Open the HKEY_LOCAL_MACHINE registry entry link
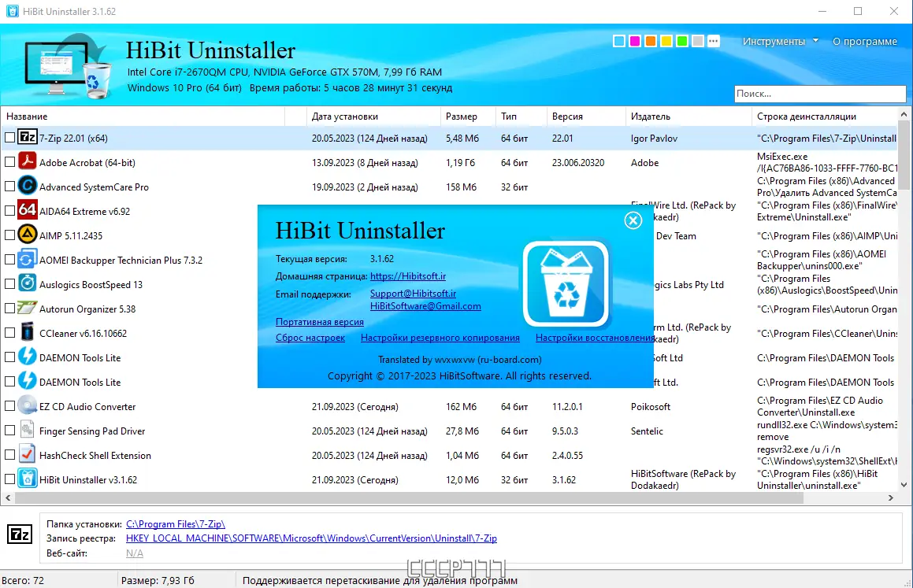Viewport: 913px width, 588px height. tap(311, 538)
